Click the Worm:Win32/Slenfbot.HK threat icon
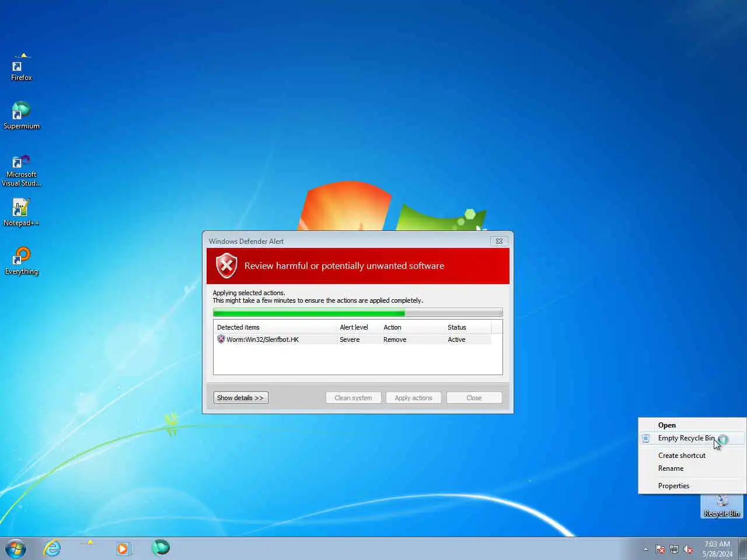This screenshot has width=747, height=560. 221,339
